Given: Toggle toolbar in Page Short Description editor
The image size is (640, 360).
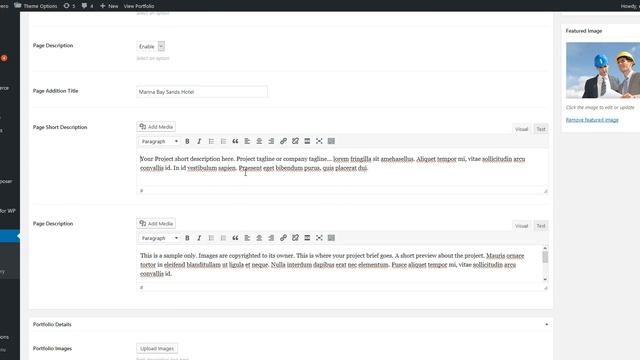Looking at the screenshot, I should pos(331,141).
